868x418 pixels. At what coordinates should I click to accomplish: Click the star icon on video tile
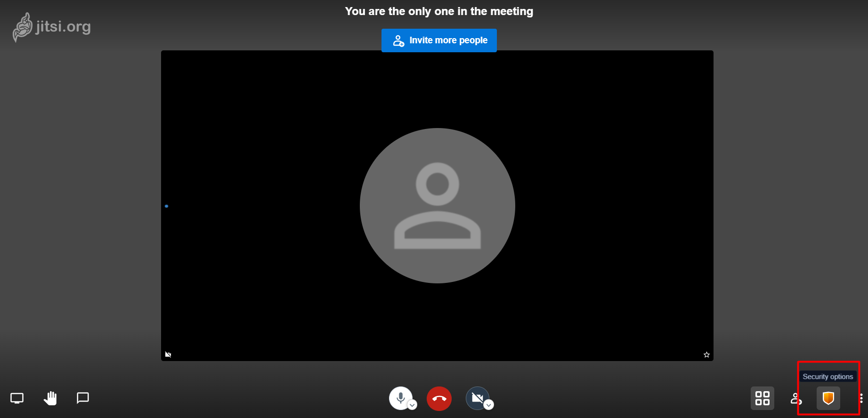coord(706,354)
